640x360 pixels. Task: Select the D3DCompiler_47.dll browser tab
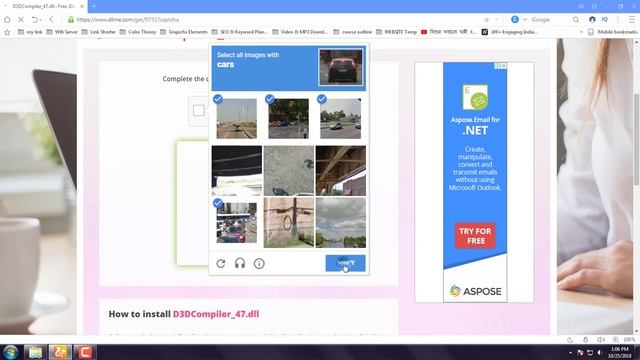pos(43,6)
